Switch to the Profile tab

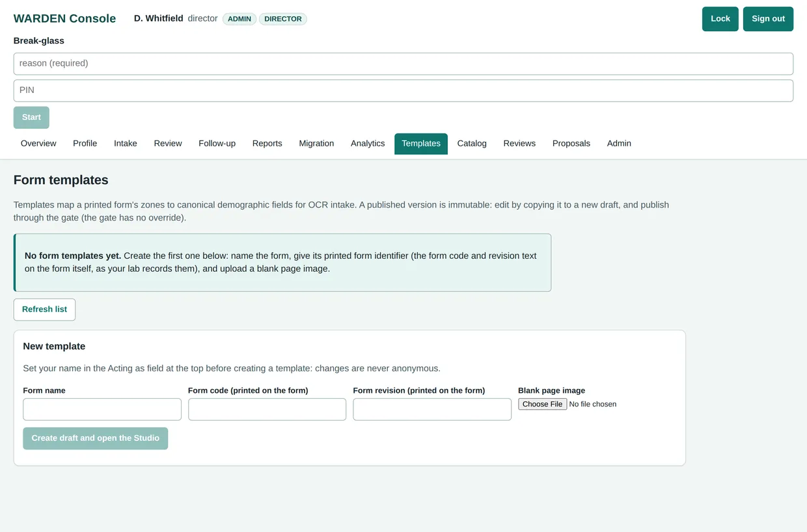coord(85,144)
